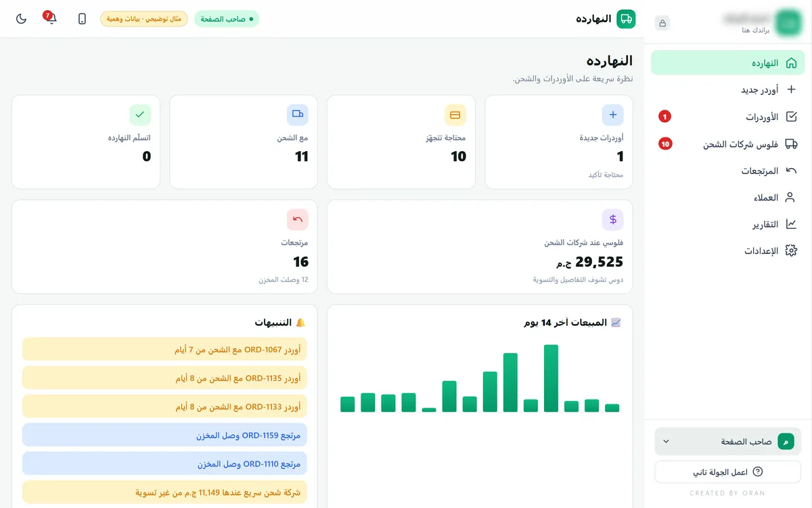Click the help circle icon in the tour button
The image size is (812, 508).
coord(758,471)
